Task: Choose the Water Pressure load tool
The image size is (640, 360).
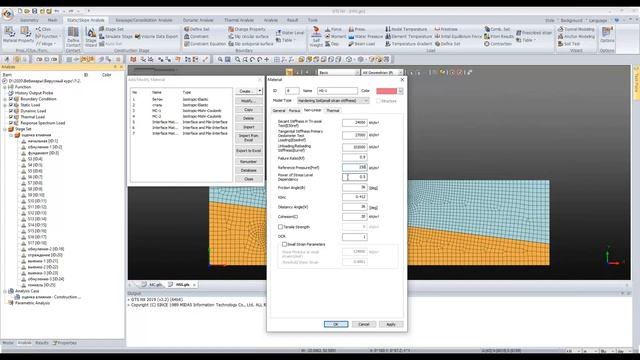Action: [x=365, y=36]
